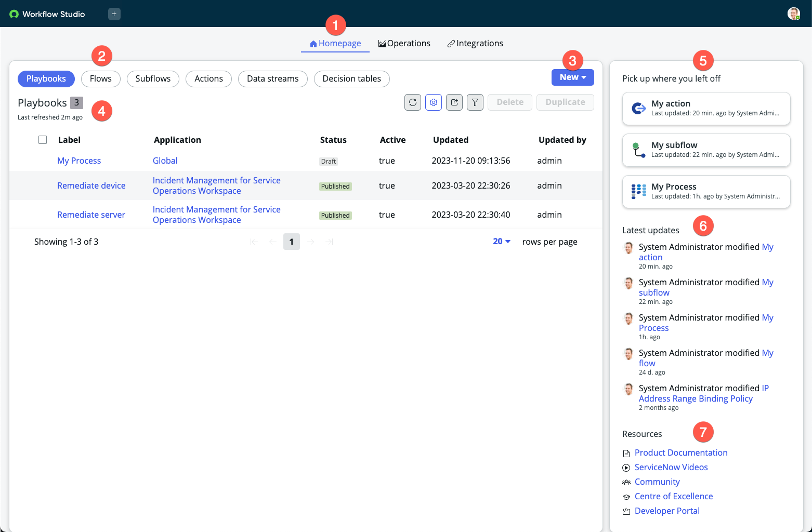Open Remediate server's Incident Management application link
812x532 pixels.
coord(217,215)
